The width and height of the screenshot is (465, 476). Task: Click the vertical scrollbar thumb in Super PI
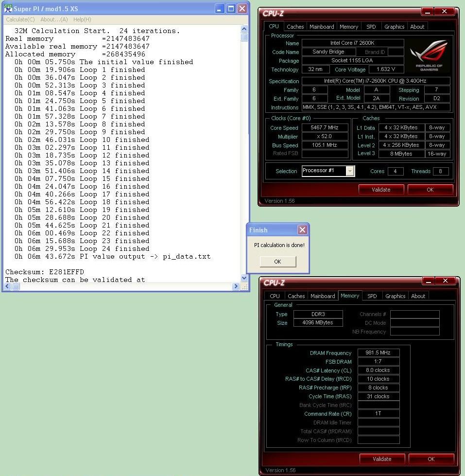click(x=244, y=37)
